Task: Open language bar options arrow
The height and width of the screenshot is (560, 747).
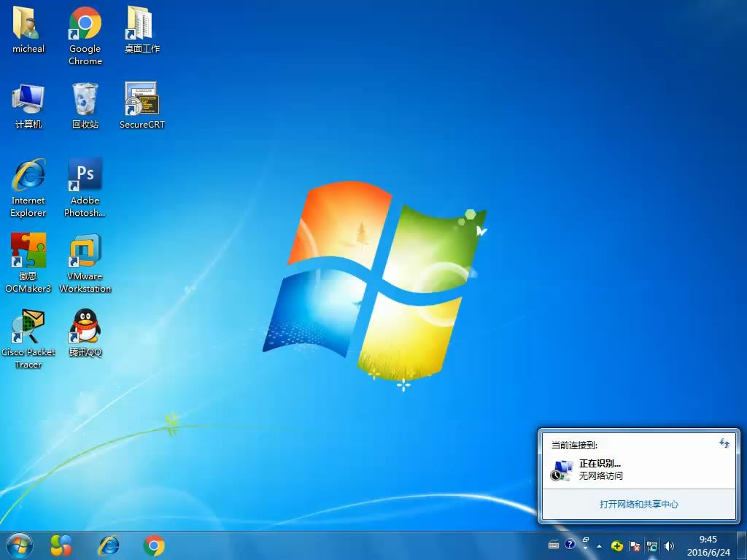Action: 586,548
